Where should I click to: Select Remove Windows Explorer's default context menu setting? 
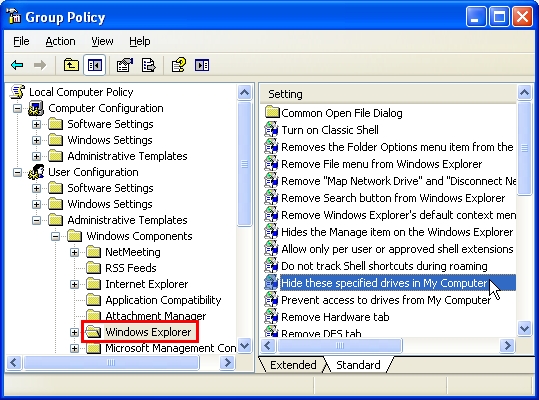[398, 215]
